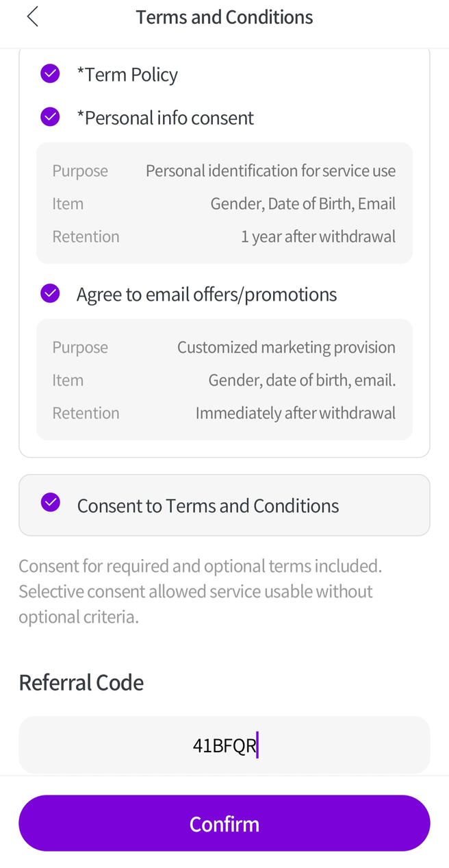The height and width of the screenshot is (868, 449).
Task: Click "Customized marketing provision" purpose text
Action: pyautogui.click(x=286, y=347)
